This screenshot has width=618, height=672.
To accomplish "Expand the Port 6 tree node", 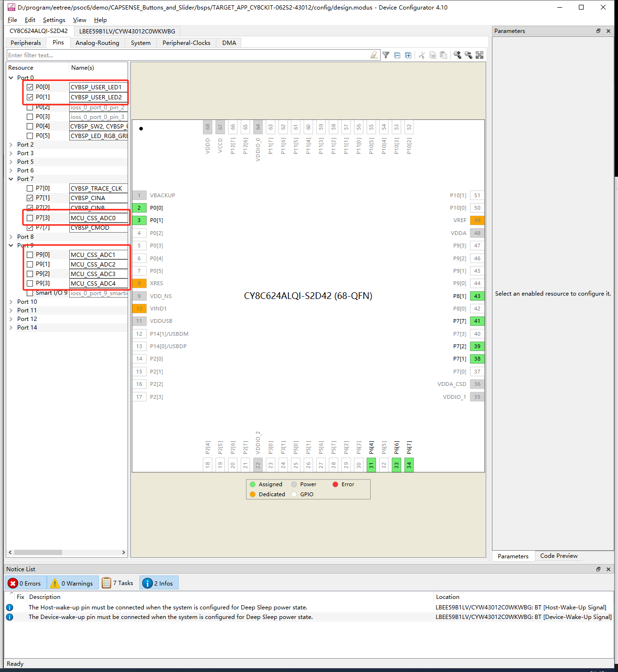I will [11, 171].
